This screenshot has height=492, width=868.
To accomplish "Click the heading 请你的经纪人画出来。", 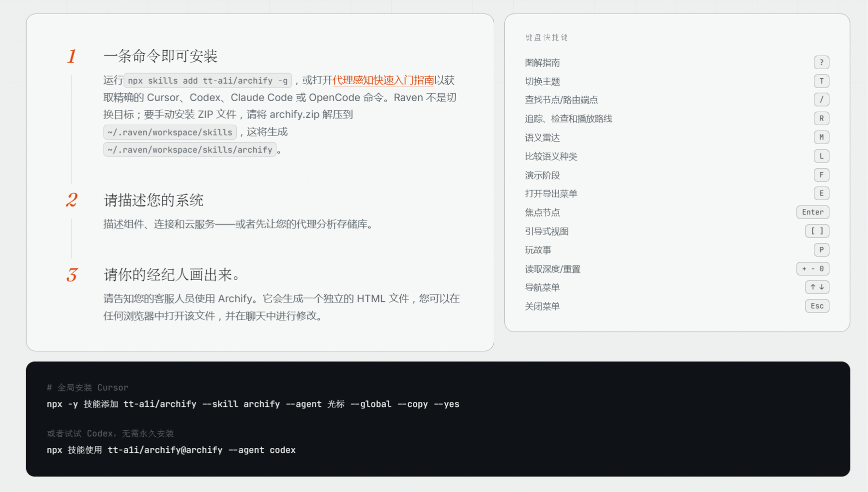I will pyautogui.click(x=173, y=275).
